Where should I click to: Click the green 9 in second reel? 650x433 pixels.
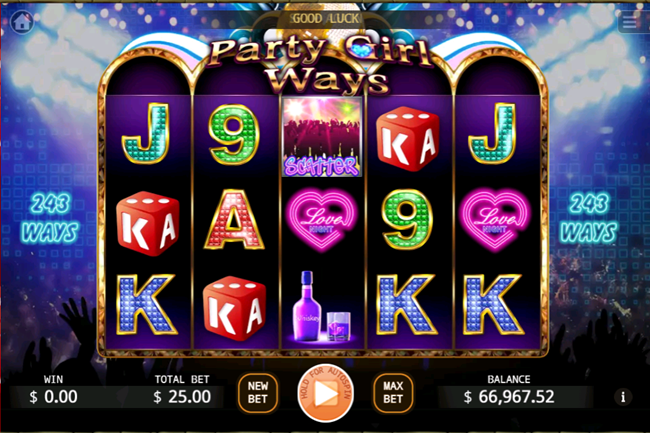[234, 135]
